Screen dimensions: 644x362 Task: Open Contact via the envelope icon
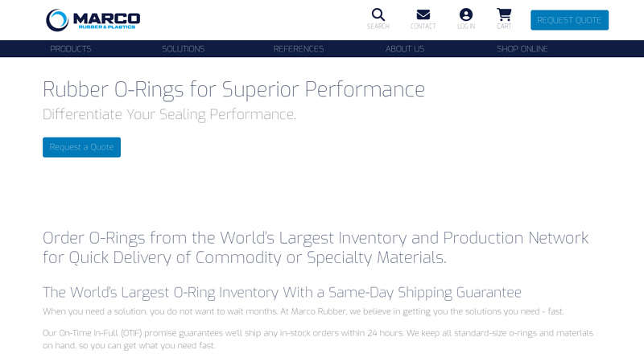coord(423,14)
